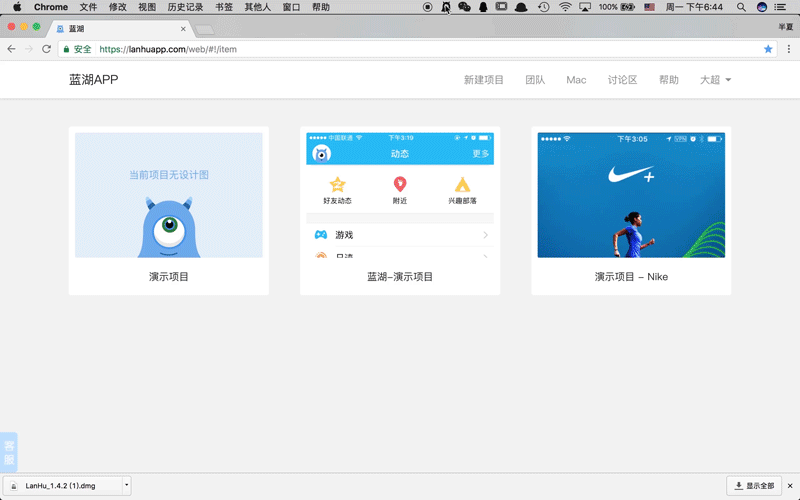Click the 演示项目 card title
This screenshot has height=500, width=800.
169,277
